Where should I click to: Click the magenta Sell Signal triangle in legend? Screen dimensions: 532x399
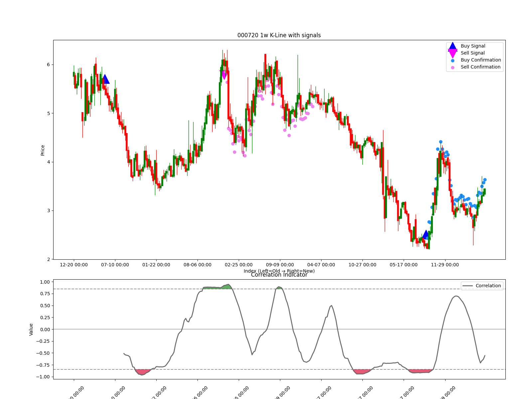tap(453, 53)
